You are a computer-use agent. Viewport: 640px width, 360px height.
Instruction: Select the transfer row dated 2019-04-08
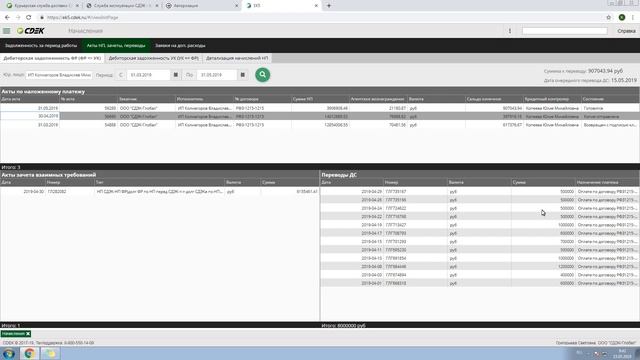coord(480,267)
